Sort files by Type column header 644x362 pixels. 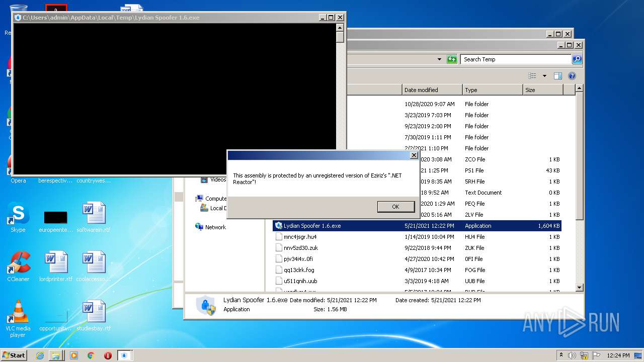493,90
